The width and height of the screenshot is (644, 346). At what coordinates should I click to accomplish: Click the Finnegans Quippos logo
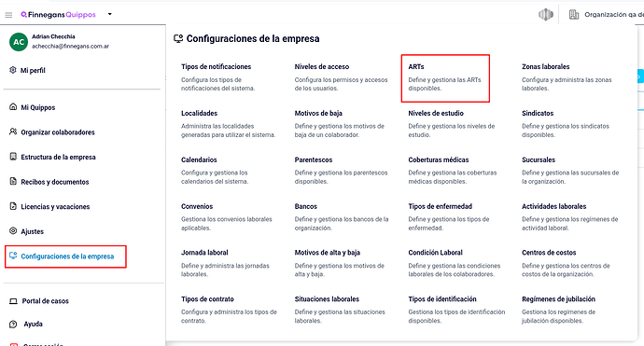pyautogui.click(x=58, y=15)
